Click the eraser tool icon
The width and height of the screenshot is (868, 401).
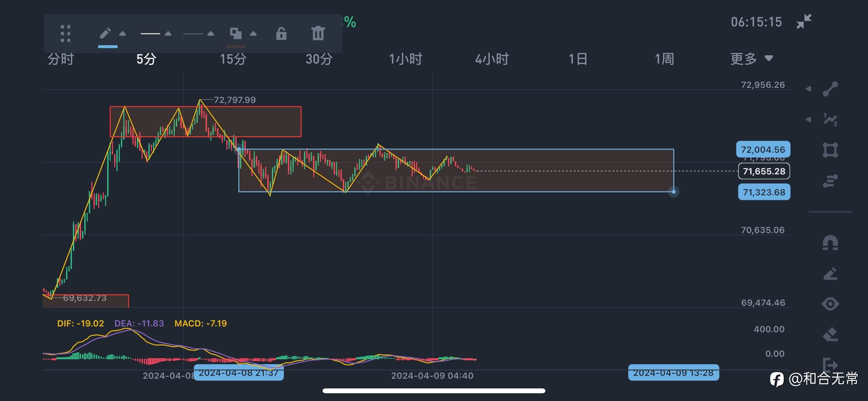pyautogui.click(x=830, y=334)
